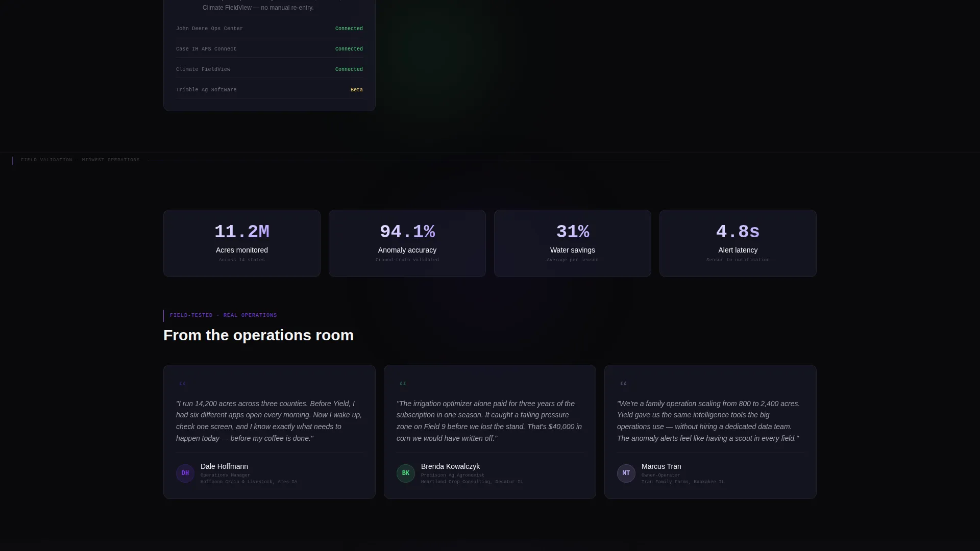Click quote mark icon in Dale Hoffmann's testimonial

point(182,384)
